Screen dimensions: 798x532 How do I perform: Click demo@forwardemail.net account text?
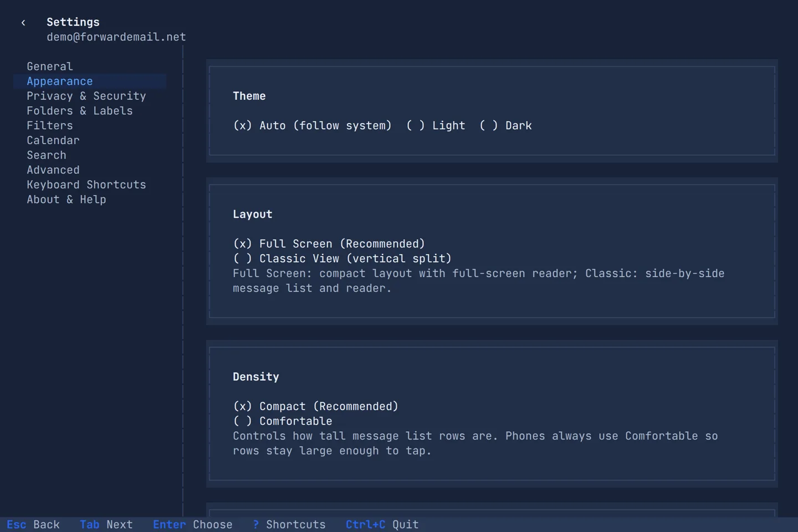pos(116,37)
